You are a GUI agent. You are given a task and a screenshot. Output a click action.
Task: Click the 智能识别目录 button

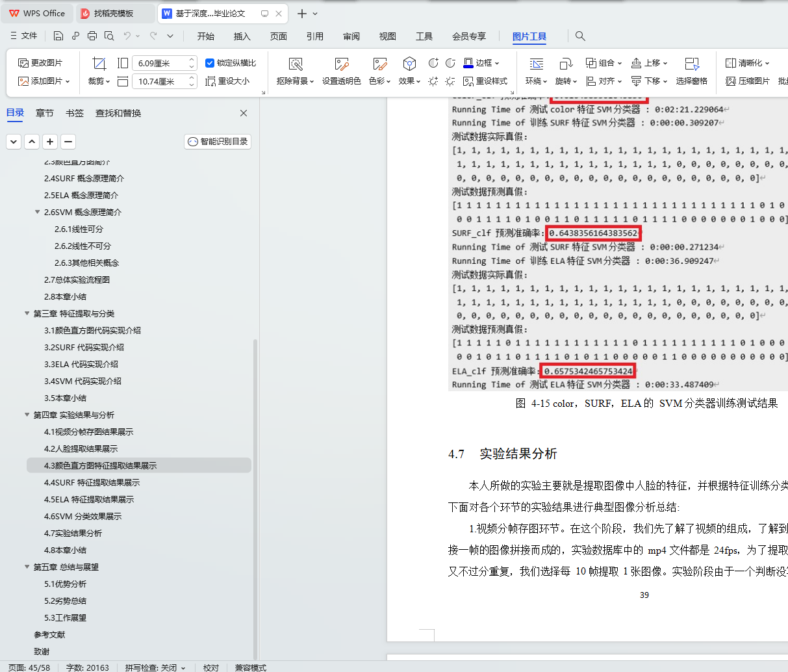pyautogui.click(x=218, y=142)
